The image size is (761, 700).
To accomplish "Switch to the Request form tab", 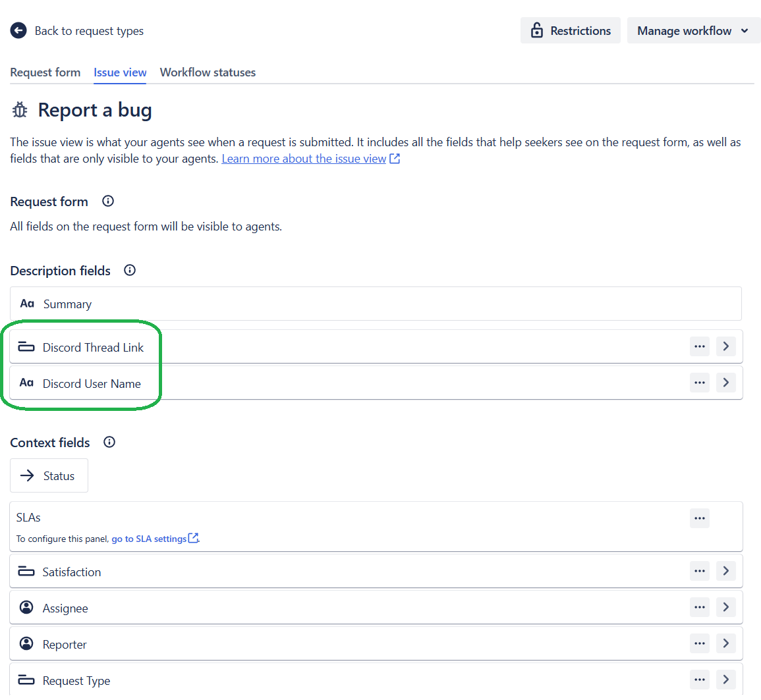I will 45,72.
